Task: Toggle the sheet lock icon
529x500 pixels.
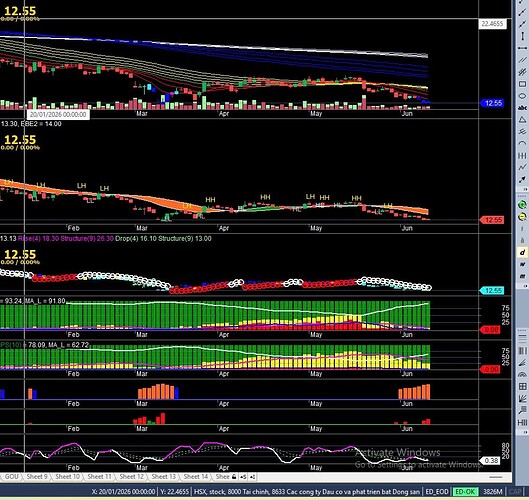Action: coord(234,477)
